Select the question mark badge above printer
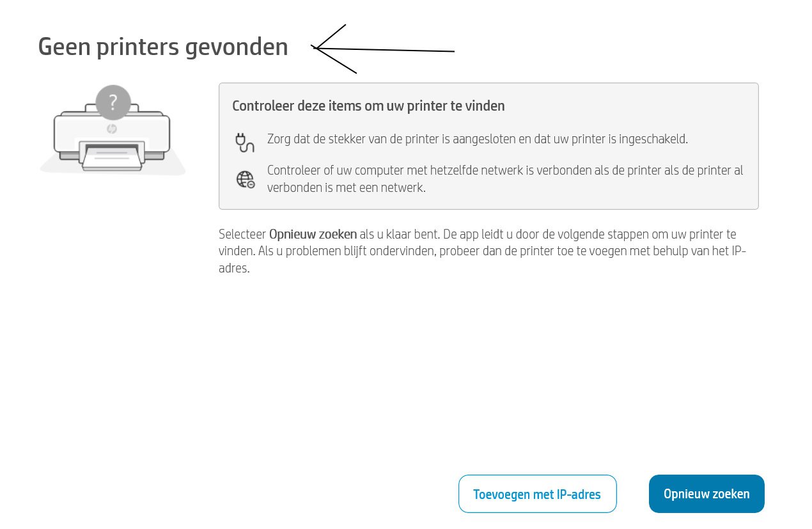 [x=113, y=102]
